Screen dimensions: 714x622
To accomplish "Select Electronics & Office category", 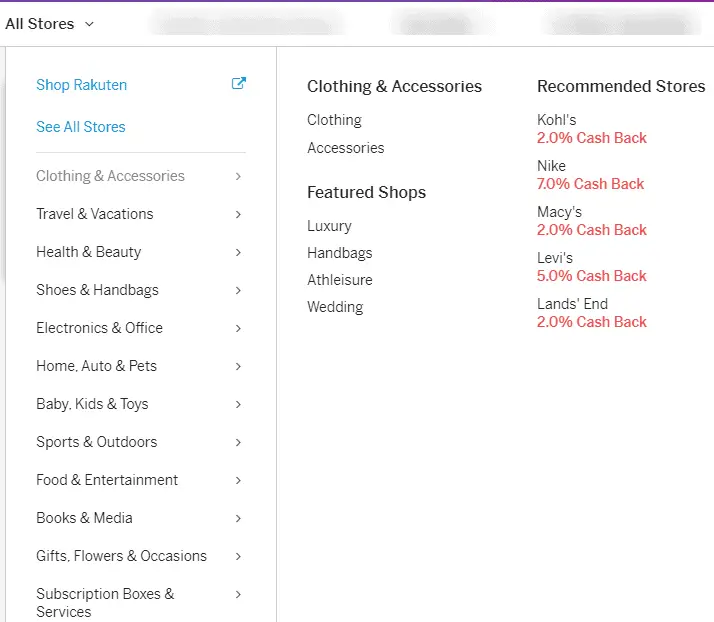I will pyautogui.click(x=99, y=328).
